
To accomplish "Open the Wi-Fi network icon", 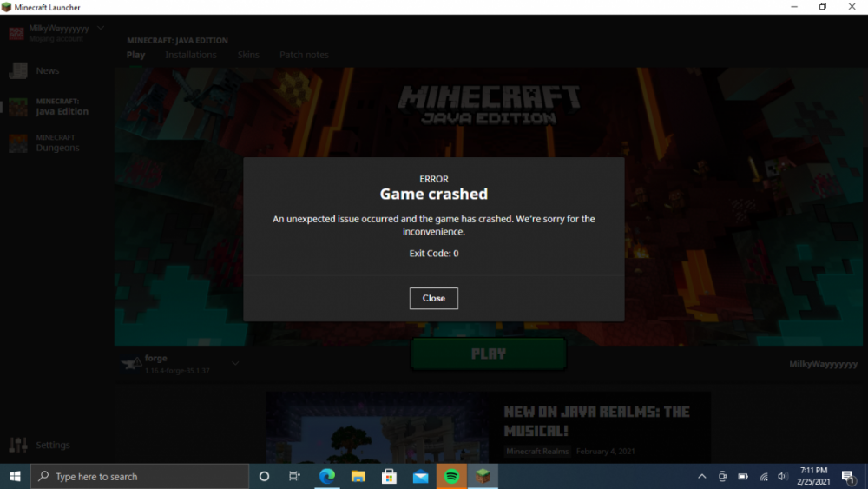I will click(x=763, y=476).
